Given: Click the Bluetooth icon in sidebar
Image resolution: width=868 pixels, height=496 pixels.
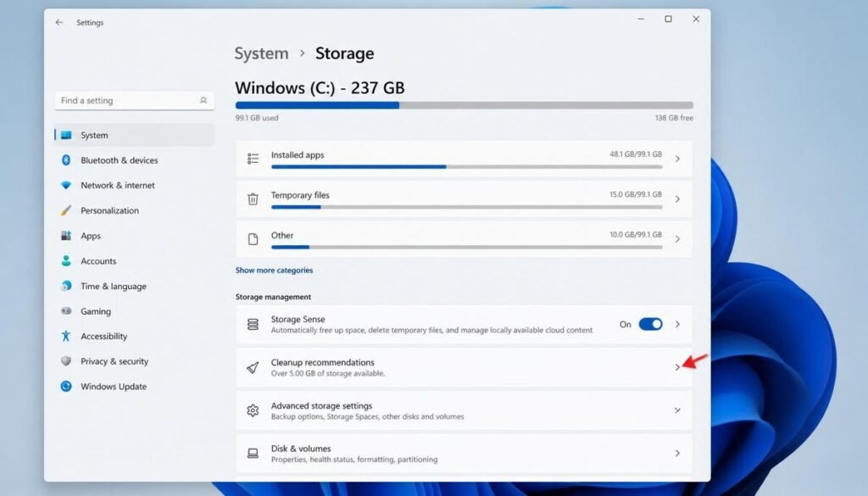Looking at the screenshot, I should click(66, 160).
